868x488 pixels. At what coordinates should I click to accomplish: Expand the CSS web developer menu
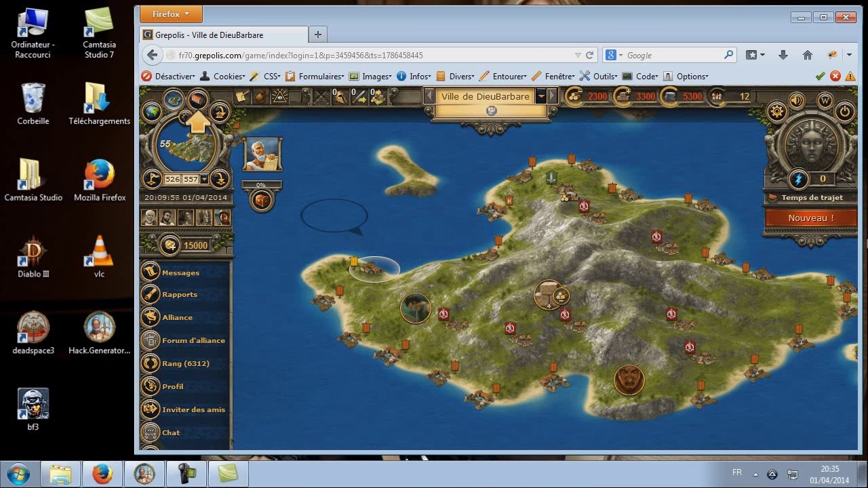(265, 77)
